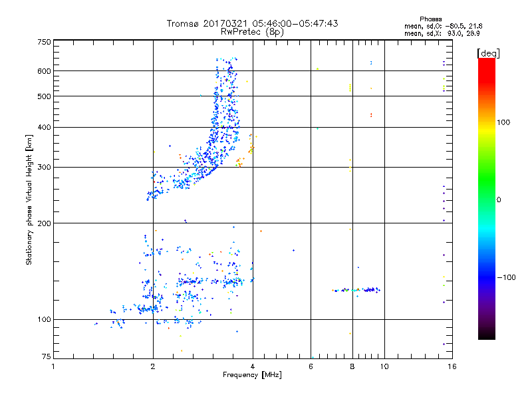Click the x-axis tick label '16'
The image size is (532, 399).
pyautogui.click(x=452, y=366)
